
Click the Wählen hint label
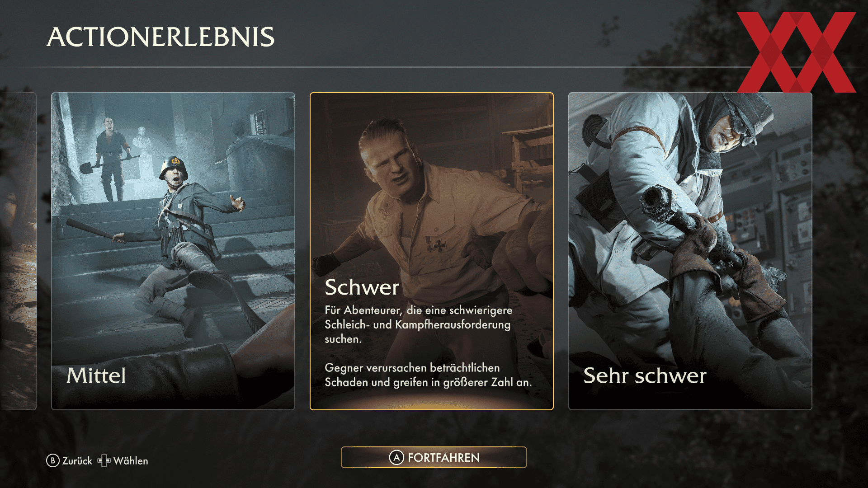(x=131, y=461)
